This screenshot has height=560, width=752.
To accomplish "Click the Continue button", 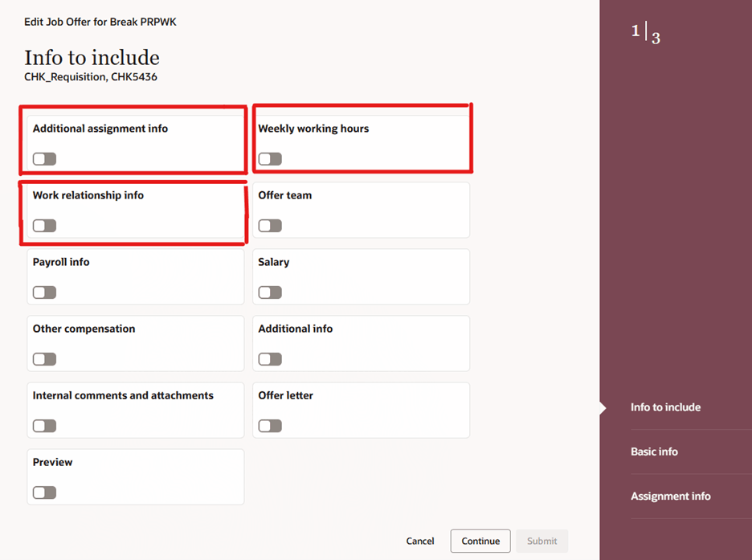I will [x=480, y=541].
